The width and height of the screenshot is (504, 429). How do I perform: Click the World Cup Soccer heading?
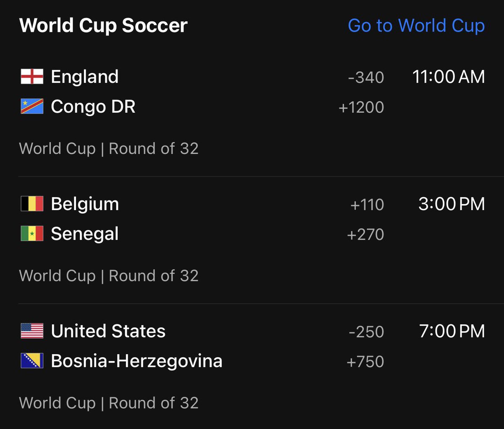tap(103, 26)
